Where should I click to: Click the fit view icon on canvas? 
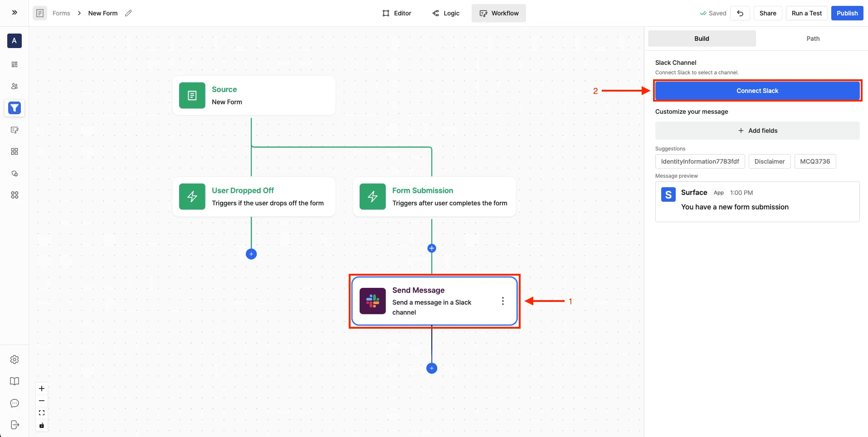[x=42, y=413]
